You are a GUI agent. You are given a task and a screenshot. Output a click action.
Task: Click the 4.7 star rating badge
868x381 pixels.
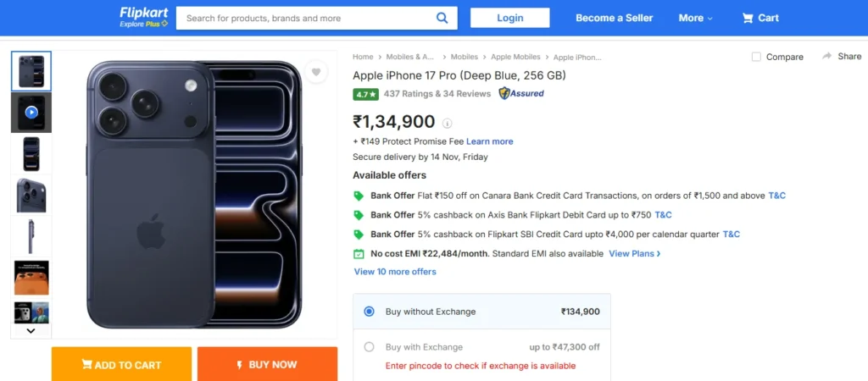[x=366, y=94]
